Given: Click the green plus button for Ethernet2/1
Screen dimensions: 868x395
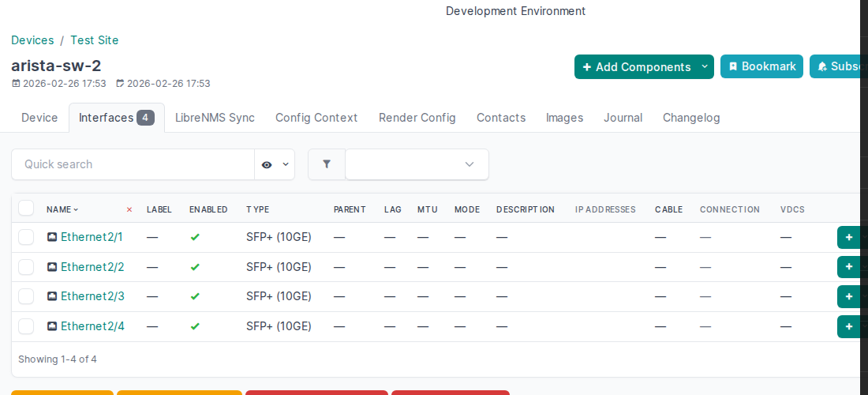Looking at the screenshot, I should click(x=849, y=237).
